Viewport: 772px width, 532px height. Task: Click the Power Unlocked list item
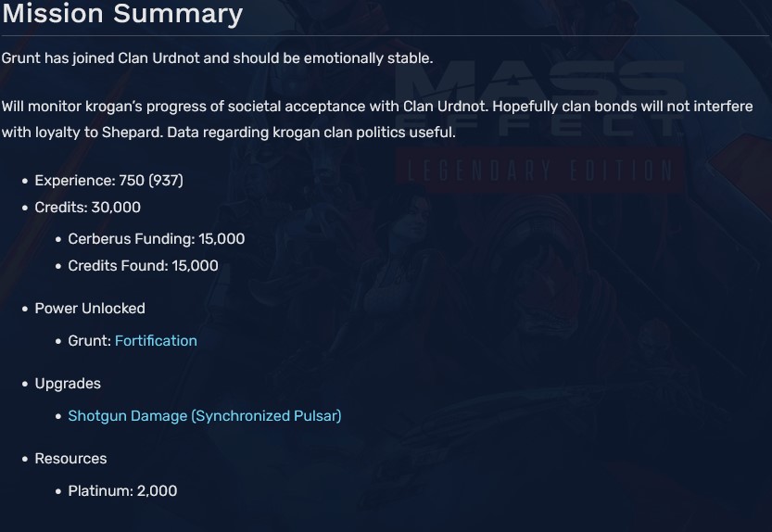(x=90, y=309)
